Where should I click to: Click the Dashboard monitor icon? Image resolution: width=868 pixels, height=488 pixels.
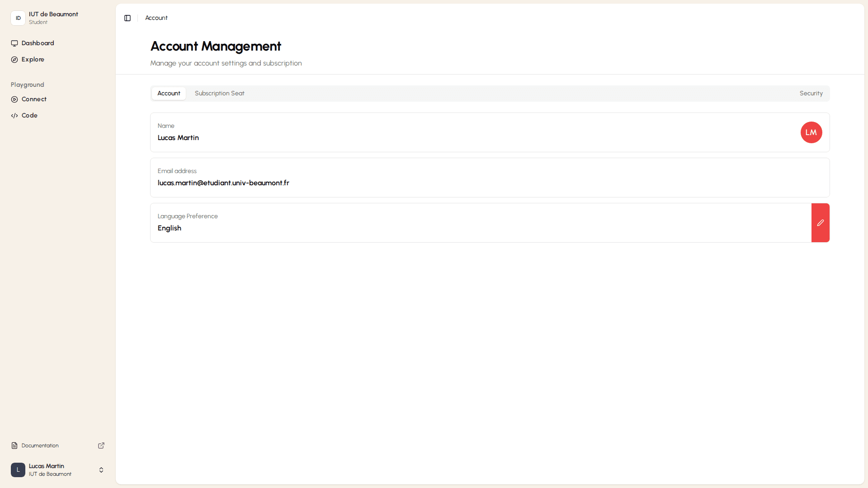coord(14,43)
